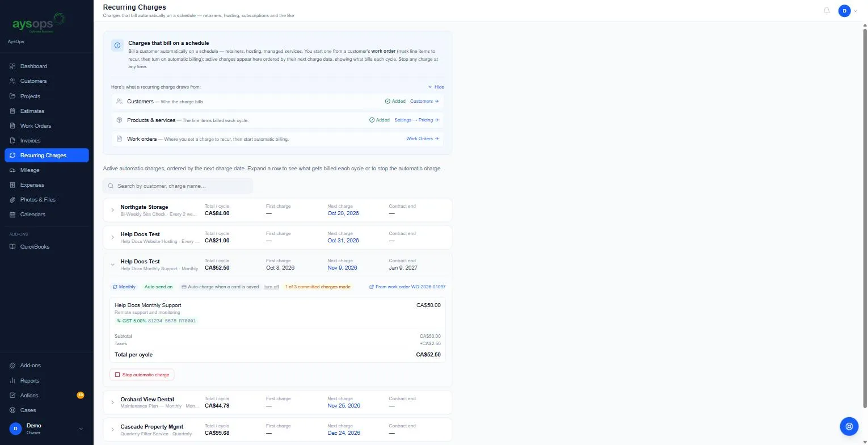Toggle the Auto-send on badge
Screen dimensions: 868x445
pyautogui.click(x=158, y=287)
